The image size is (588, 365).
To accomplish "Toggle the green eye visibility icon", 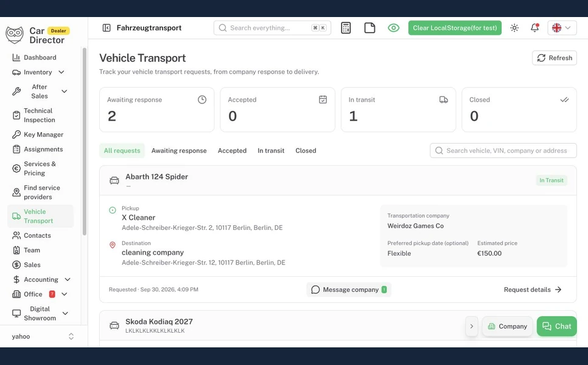I will click(x=393, y=28).
